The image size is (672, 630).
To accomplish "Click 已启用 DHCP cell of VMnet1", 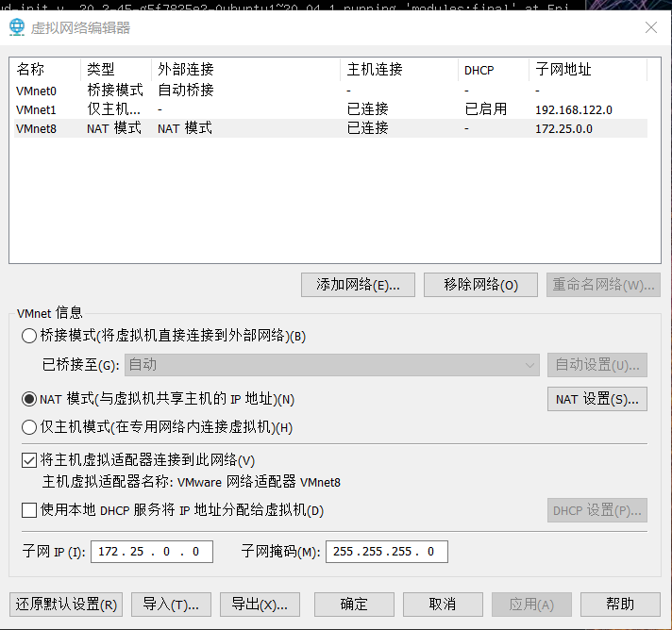I will [x=485, y=109].
